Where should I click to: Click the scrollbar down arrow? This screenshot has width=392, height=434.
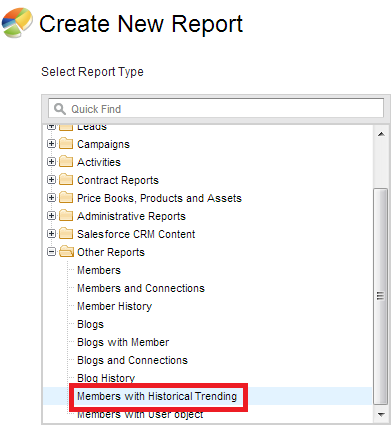[x=381, y=415]
